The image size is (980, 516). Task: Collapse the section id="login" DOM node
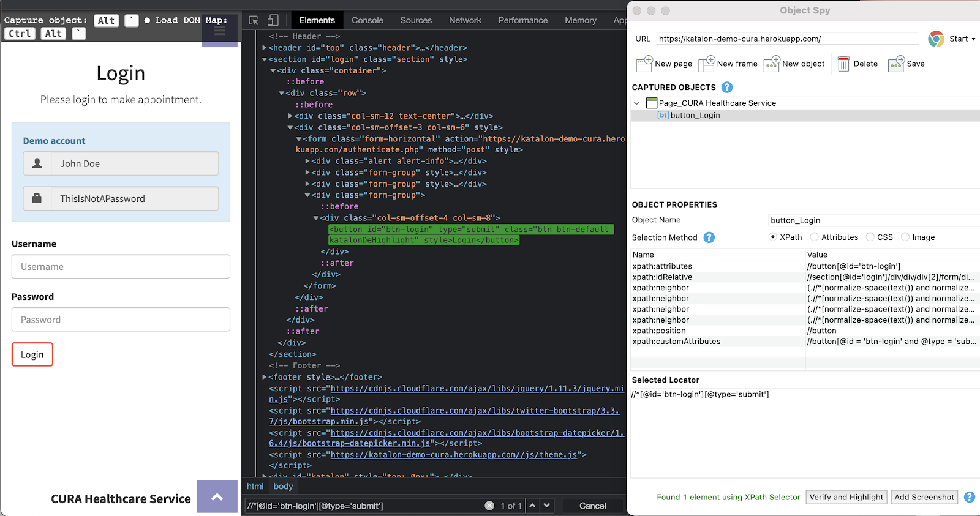tap(264, 59)
